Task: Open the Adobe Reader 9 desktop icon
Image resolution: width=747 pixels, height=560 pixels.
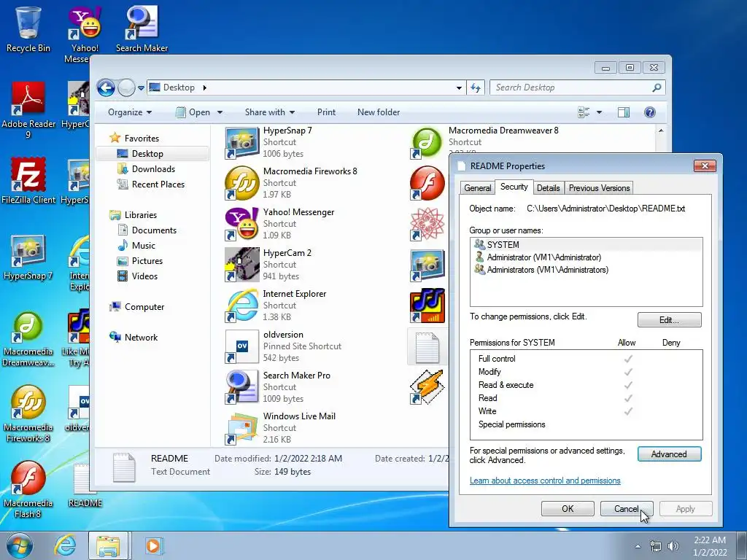Action: point(28,109)
